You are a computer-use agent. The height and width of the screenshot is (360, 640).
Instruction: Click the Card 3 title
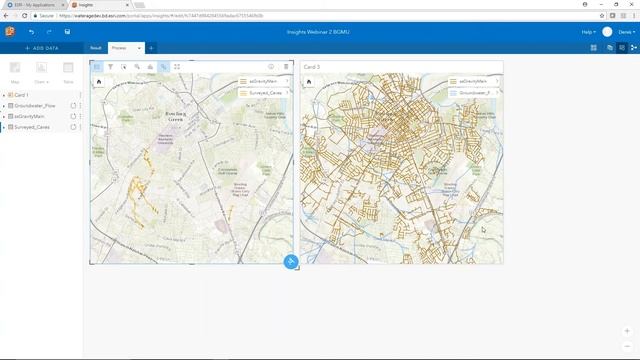click(312, 67)
